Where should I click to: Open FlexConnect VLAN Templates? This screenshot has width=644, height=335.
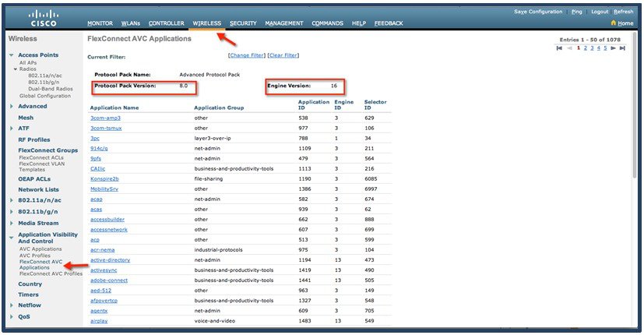[x=41, y=167]
